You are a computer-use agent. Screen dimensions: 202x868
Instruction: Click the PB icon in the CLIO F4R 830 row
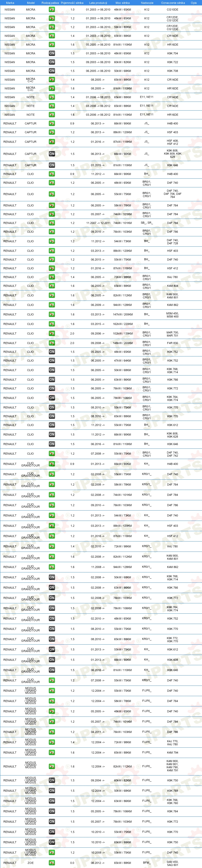point(52,343)
